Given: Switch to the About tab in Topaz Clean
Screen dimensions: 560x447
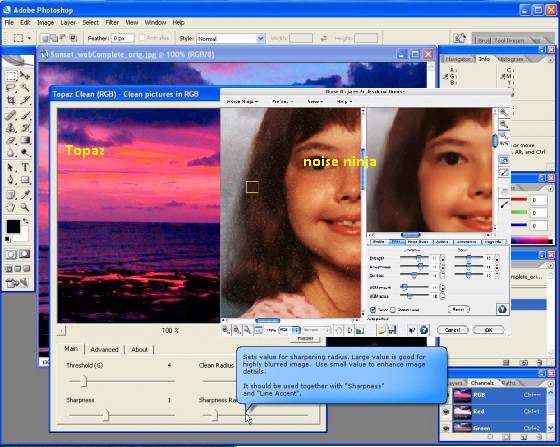Looking at the screenshot, I should click(x=139, y=350).
